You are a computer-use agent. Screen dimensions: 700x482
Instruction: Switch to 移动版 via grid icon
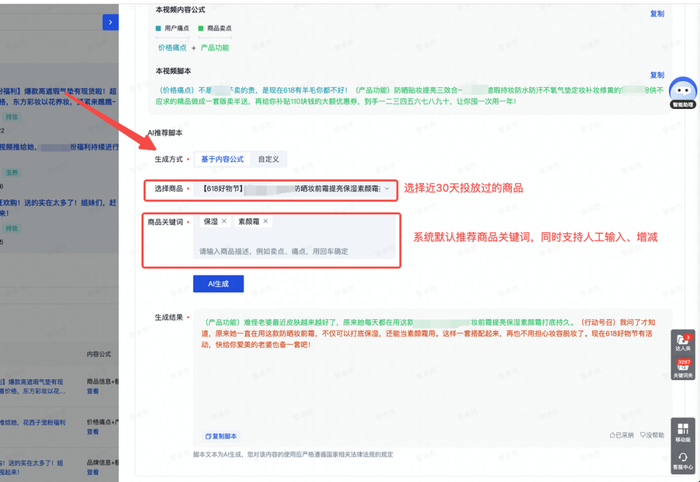[683, 432]
